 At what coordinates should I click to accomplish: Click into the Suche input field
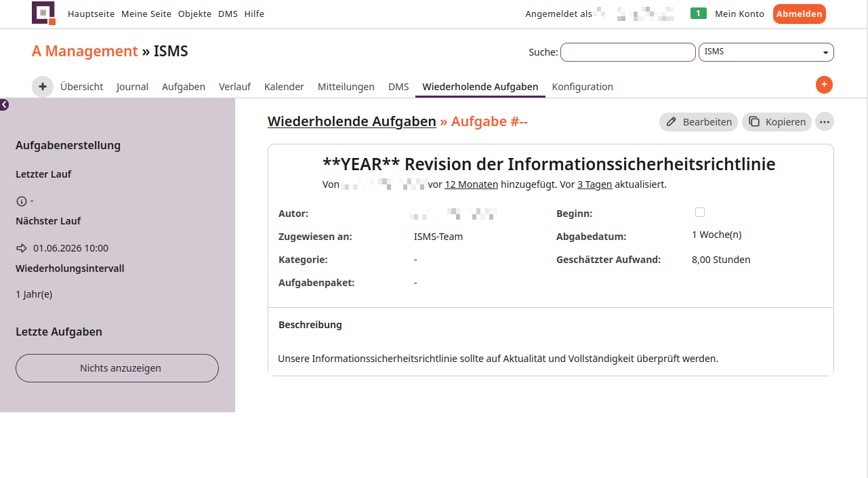coord(628,52)
